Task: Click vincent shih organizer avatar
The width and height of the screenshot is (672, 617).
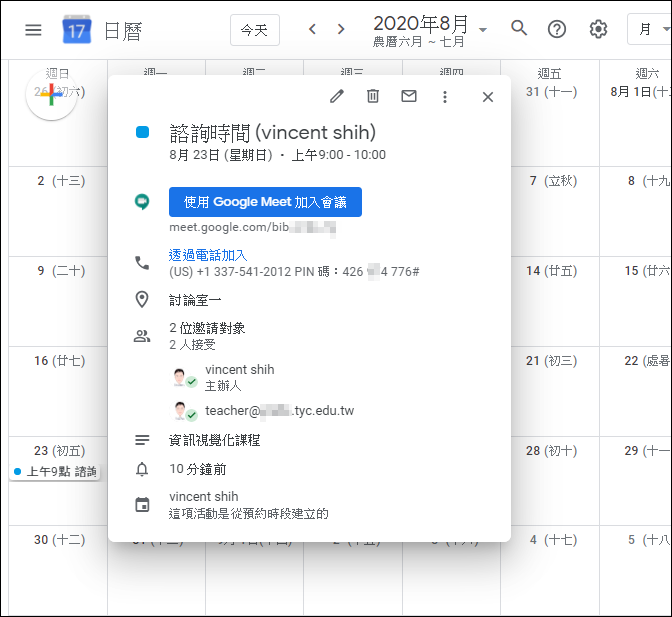Action: pyautogui.click(x=181, y=377)
